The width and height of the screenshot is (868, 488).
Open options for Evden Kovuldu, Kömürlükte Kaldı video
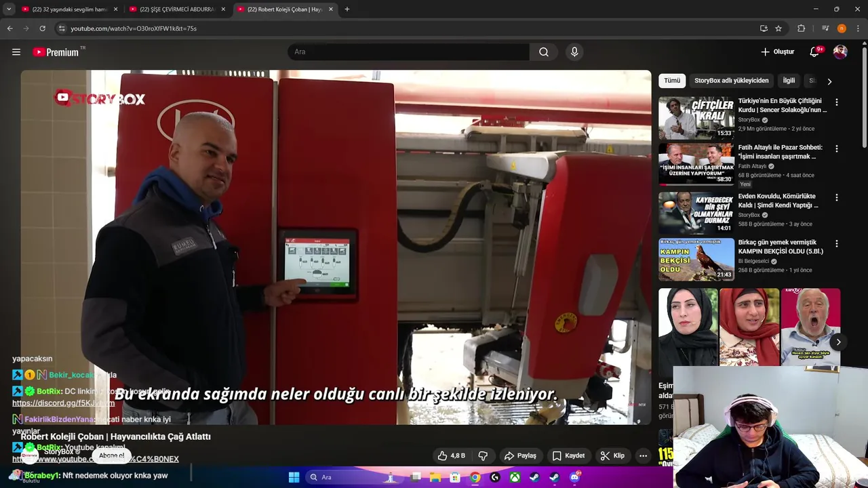[837, 197]
